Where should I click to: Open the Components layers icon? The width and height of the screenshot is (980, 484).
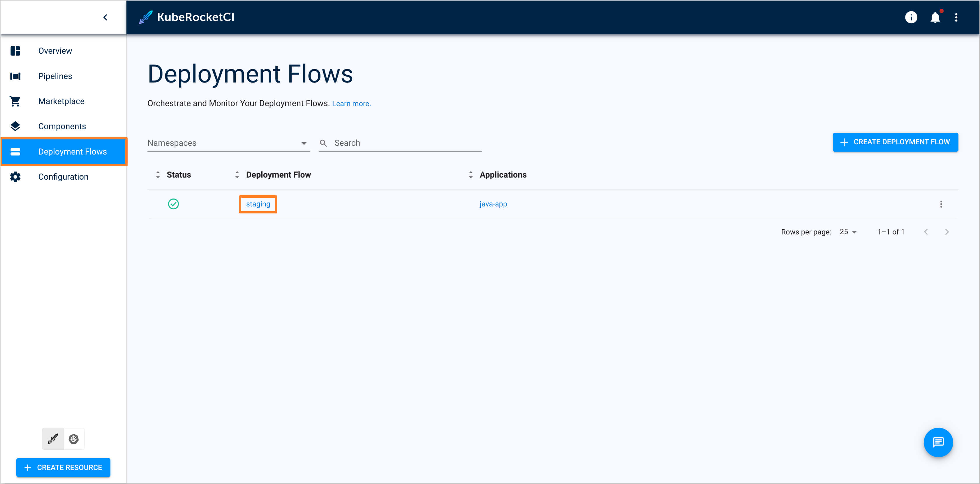(x=15, y=126)
